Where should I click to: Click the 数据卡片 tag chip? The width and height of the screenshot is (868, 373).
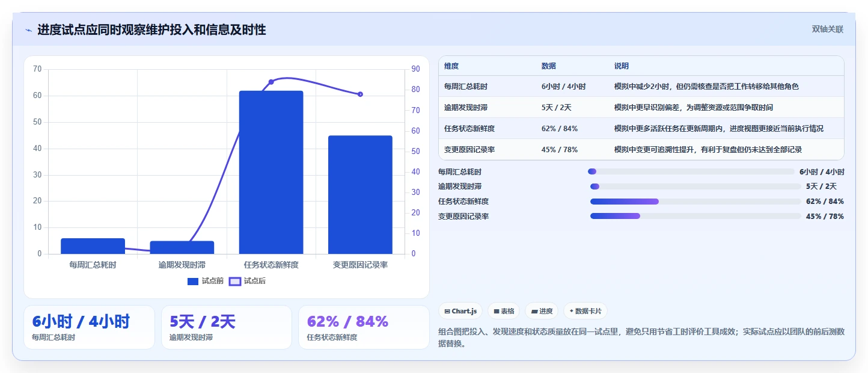point(585,311)
